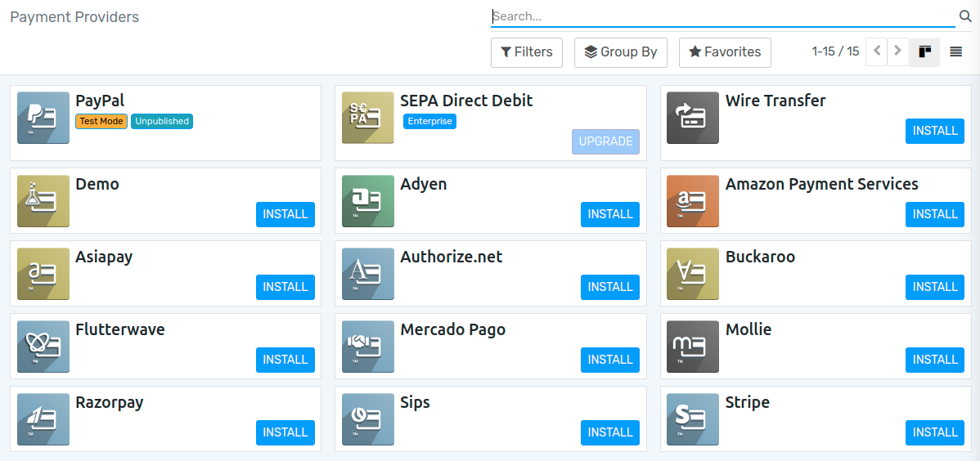The width and height of the screenshot is (980, 461).
Task: Click the Demo provider flask icon
Action: (43, 201)
